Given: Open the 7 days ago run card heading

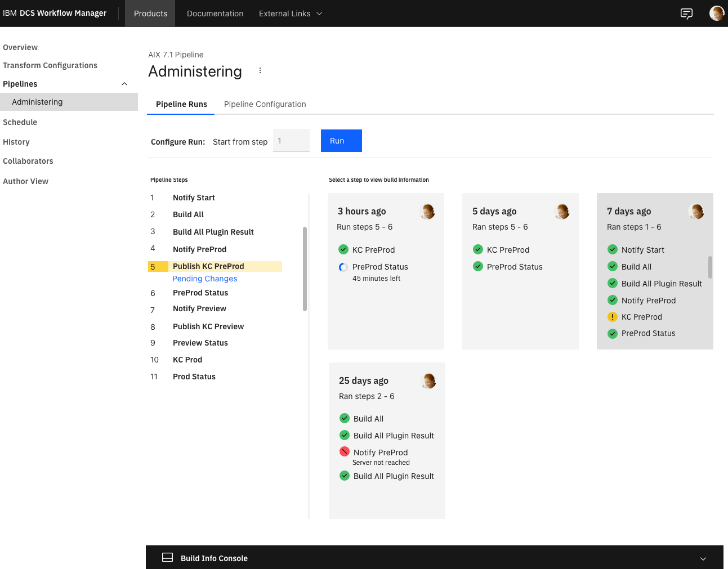Looking at the screenshot, I should 629,211.
